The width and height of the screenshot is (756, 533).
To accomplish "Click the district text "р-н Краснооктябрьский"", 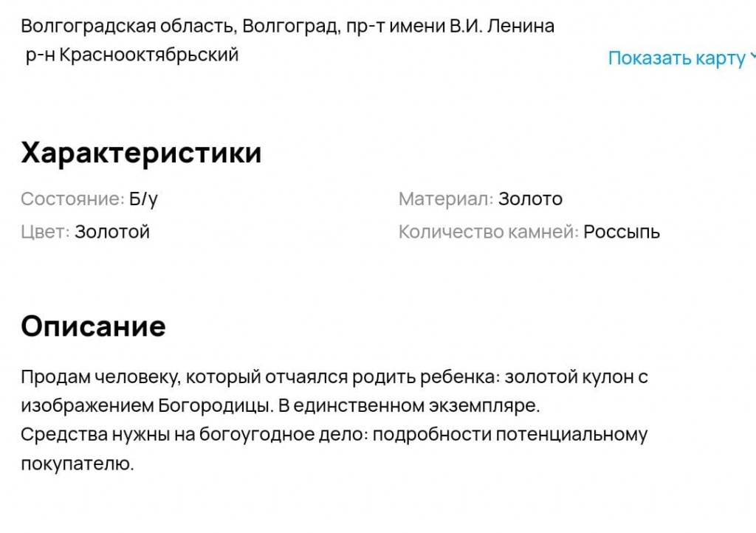I will coord(132,55).
